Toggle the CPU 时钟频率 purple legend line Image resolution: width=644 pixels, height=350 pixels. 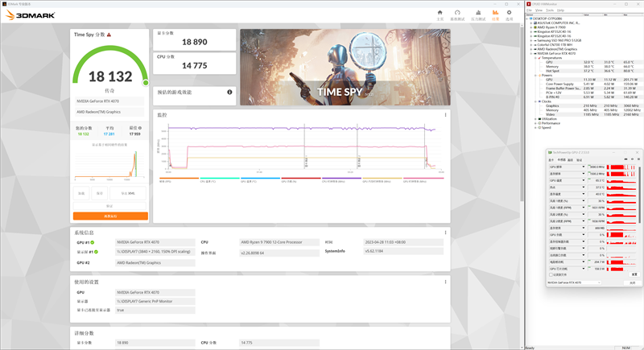[x=341, y=179]
